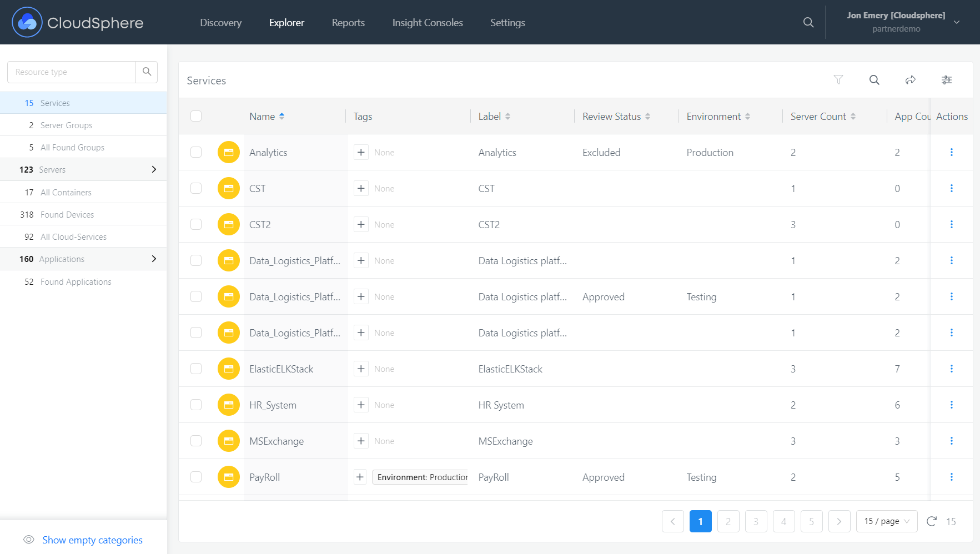
Task: Check the CST2 row checkbox
Action: point(196,224)
